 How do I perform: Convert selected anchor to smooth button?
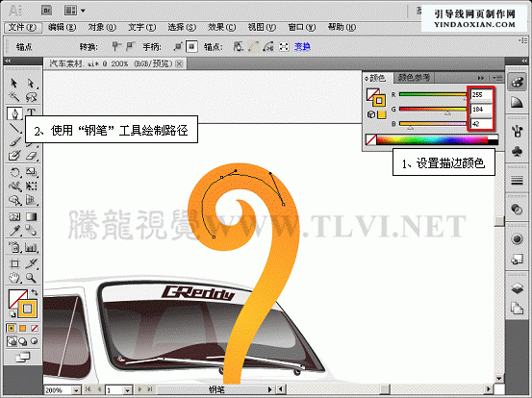(x=130, y=46)
